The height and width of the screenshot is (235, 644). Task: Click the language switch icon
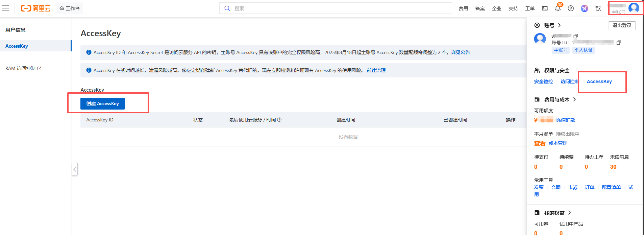[598, 8]
